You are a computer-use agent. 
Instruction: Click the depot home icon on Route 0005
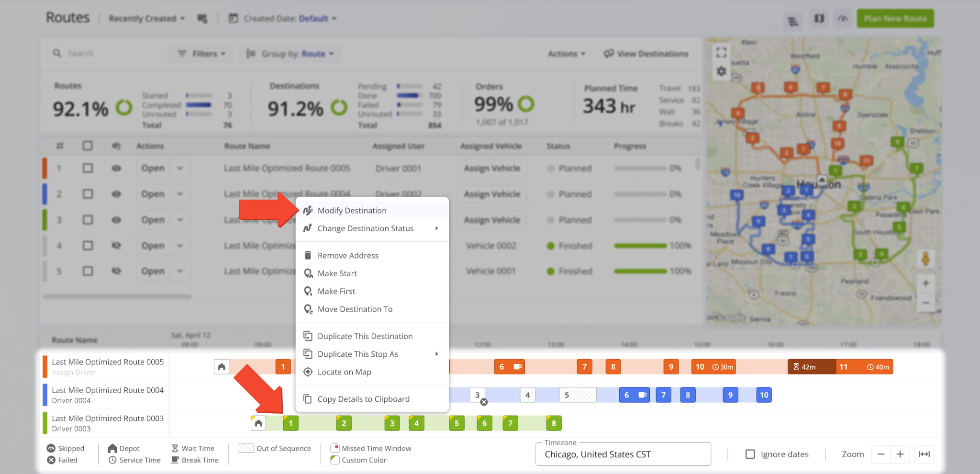222,367
